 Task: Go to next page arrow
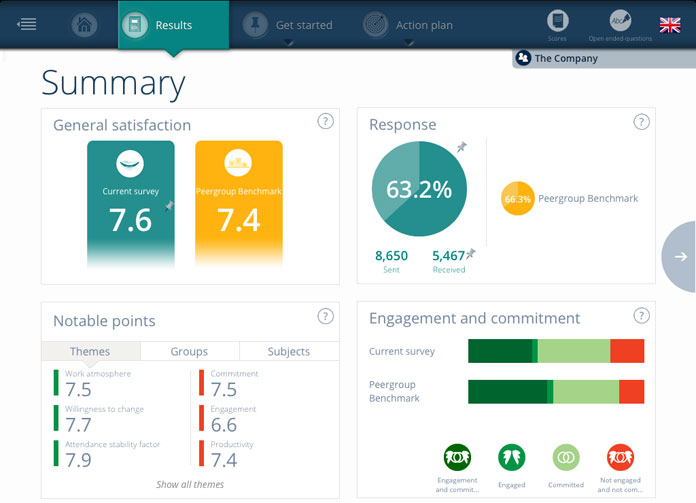(680, 257)
